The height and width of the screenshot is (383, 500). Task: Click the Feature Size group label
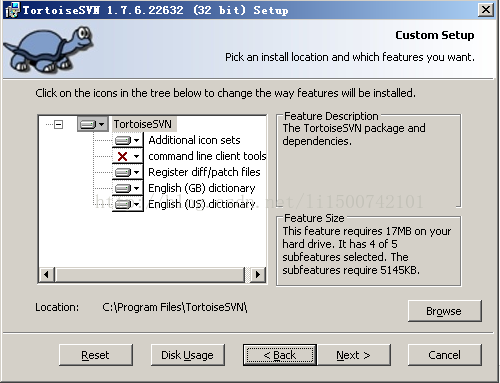tap(314, 218)
